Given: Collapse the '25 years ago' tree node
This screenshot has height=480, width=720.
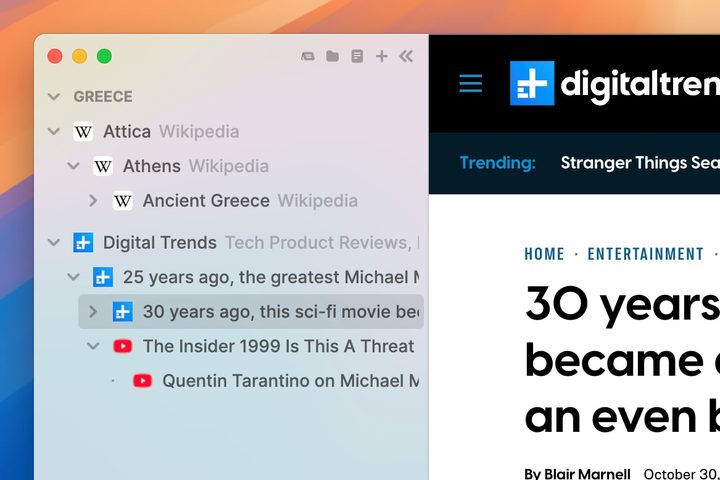Looking at the screenshot, I should [x=73, y=277].
